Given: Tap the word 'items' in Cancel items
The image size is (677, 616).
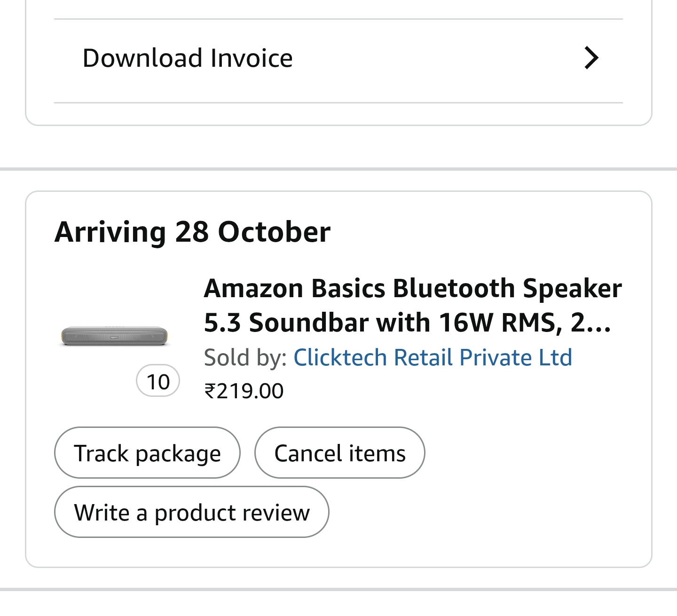Looking at the screenshot, I should pos(377,454).
